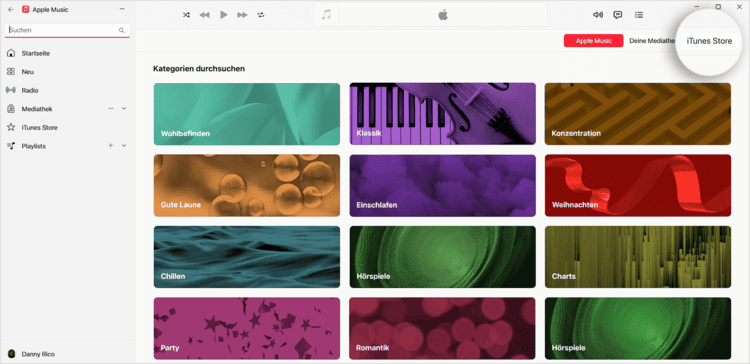
Task: Open the volume speaker control
Action: click(598, 15)
